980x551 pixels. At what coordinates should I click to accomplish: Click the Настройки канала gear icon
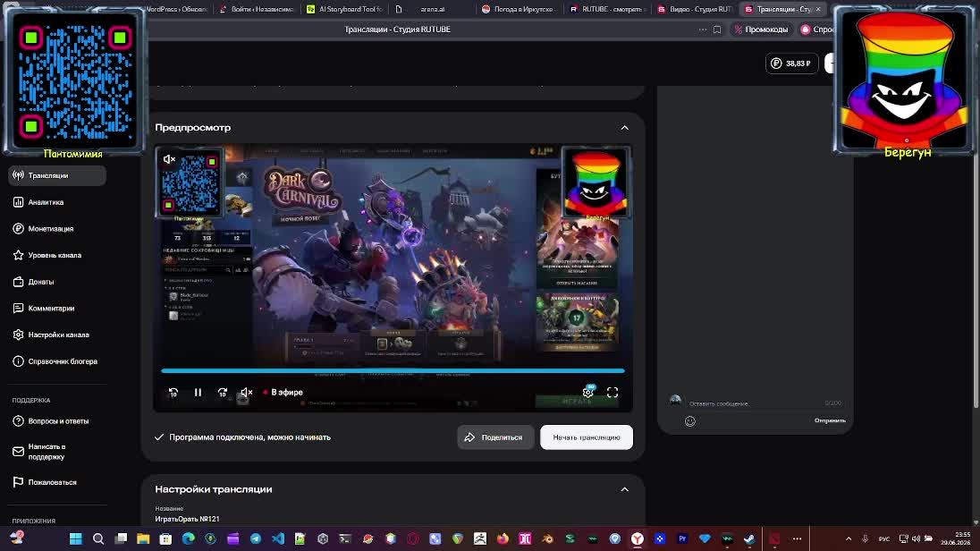pyautogui.click(x=18, y=335)
